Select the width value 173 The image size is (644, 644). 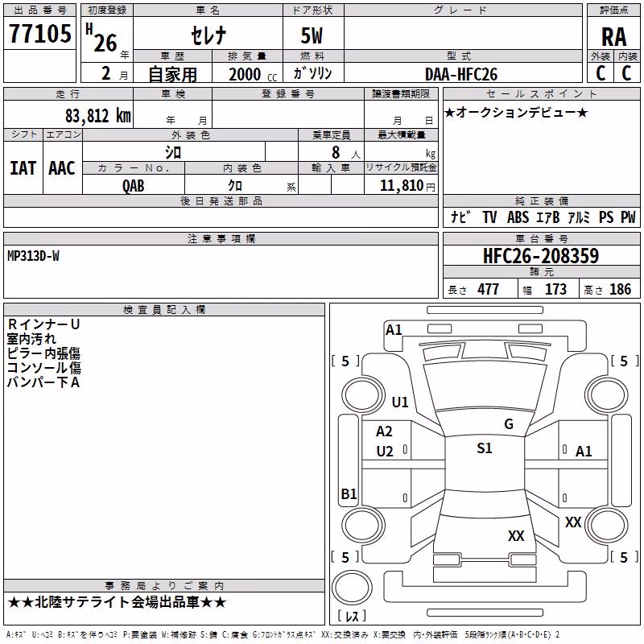tap(555, 289)
